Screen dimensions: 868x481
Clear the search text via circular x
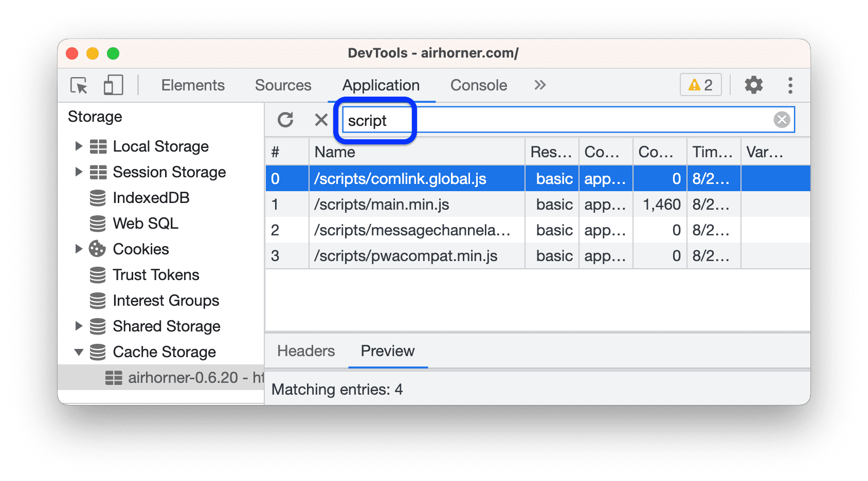tap(782, 120)
